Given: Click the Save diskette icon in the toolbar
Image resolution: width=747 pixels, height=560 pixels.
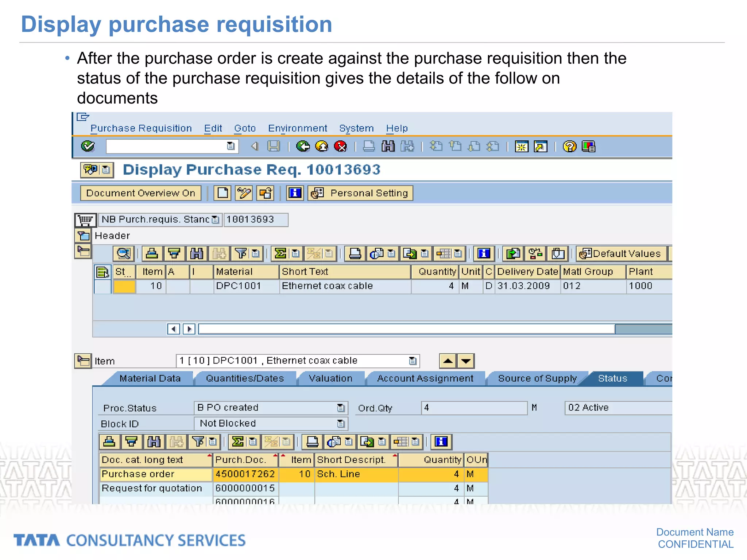Looking at the screenshot, I should (x=274, y=146).
